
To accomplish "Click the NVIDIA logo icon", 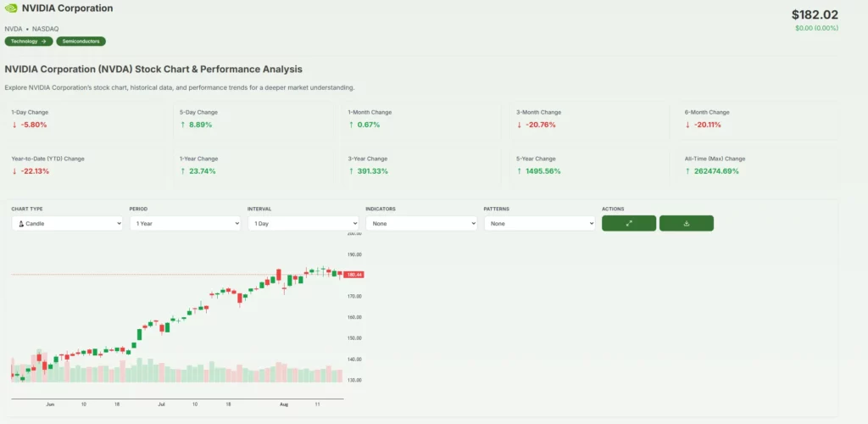I will [11, 8].
